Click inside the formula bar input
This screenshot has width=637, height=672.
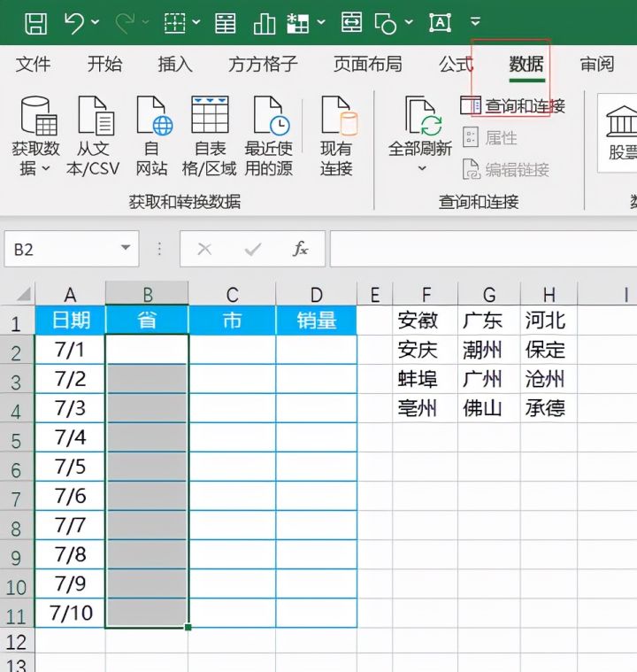pos(483,249)
